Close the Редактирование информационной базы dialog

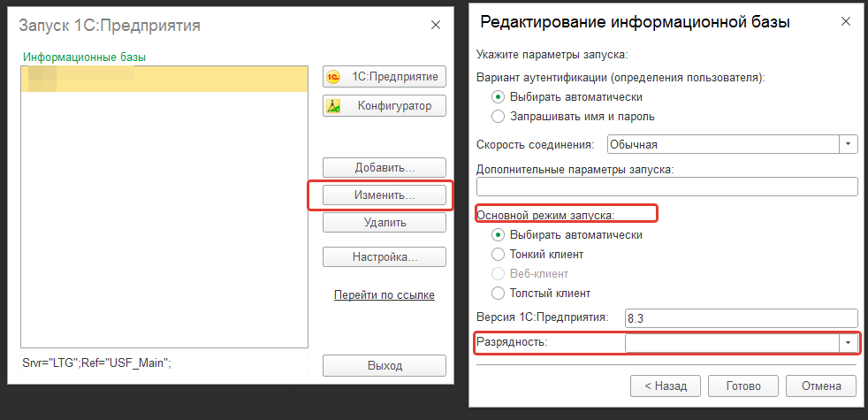(x=845, y=21)
